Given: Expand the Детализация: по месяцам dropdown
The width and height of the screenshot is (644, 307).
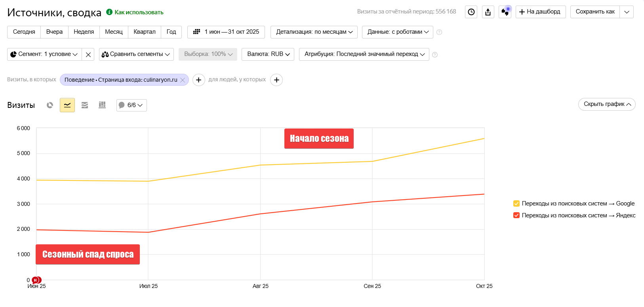Looking at the screenshot, I should [x=314, y=32].
